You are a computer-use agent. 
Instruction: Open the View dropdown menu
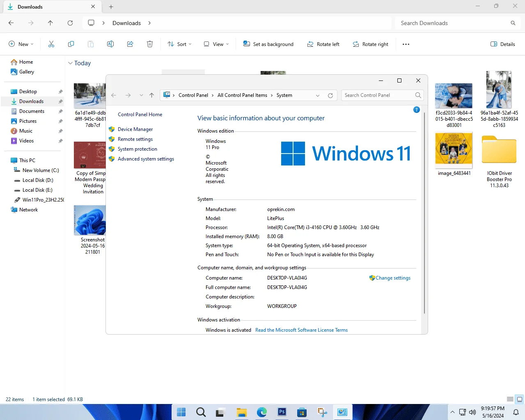tap(216, 44)
